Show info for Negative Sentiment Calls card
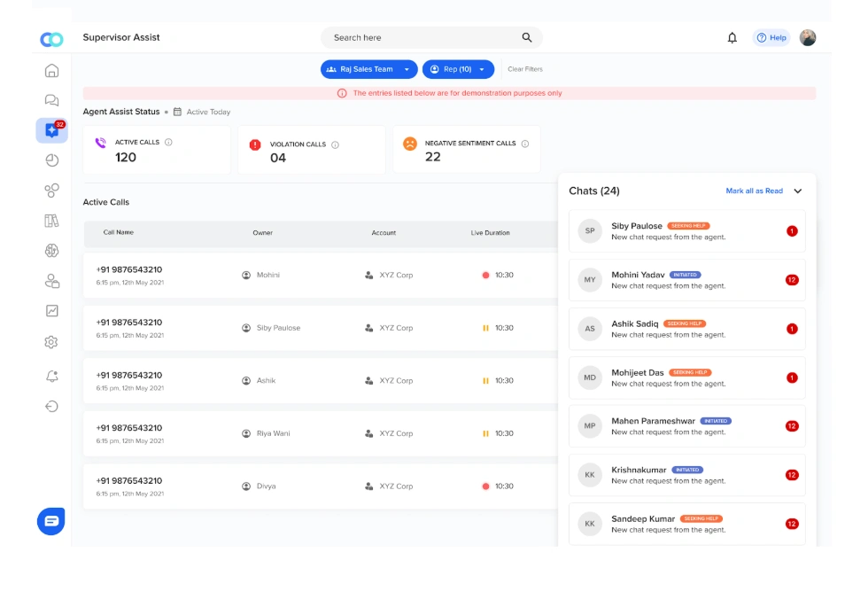This screenshot has height=607, width=868. [x=524, y=144]
